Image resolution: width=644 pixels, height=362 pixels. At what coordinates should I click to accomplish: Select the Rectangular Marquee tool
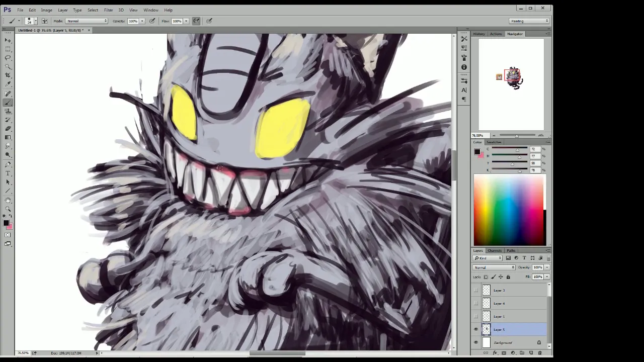pyautogui.click(x=8, y=49)
